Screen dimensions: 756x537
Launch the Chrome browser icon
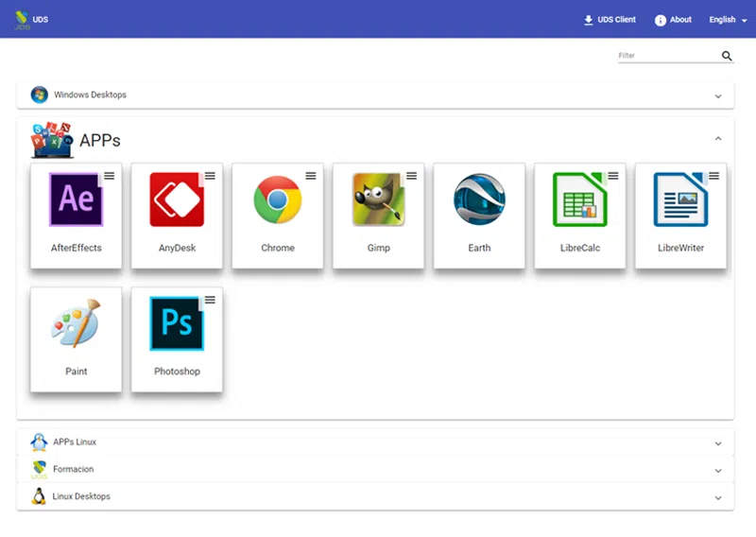tap(278, 199)
